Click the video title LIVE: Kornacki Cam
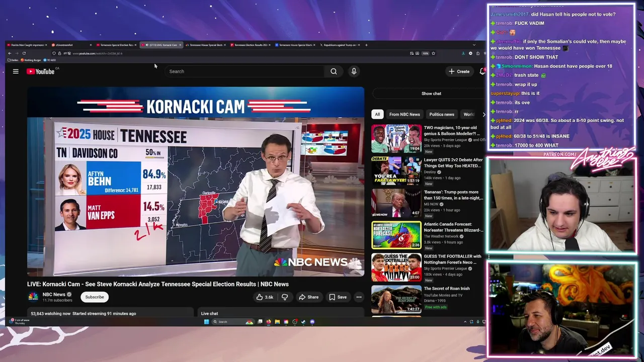 point(158,284)
